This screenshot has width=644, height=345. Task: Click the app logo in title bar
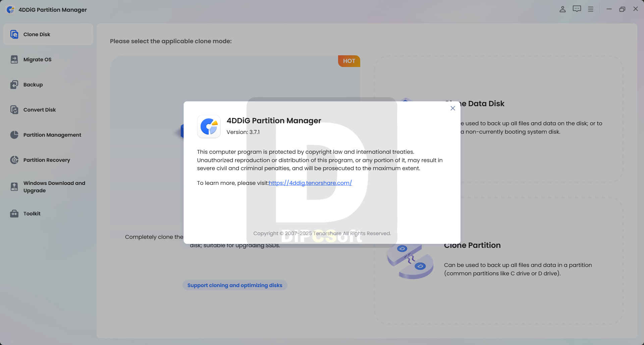[x=10, y=10]
